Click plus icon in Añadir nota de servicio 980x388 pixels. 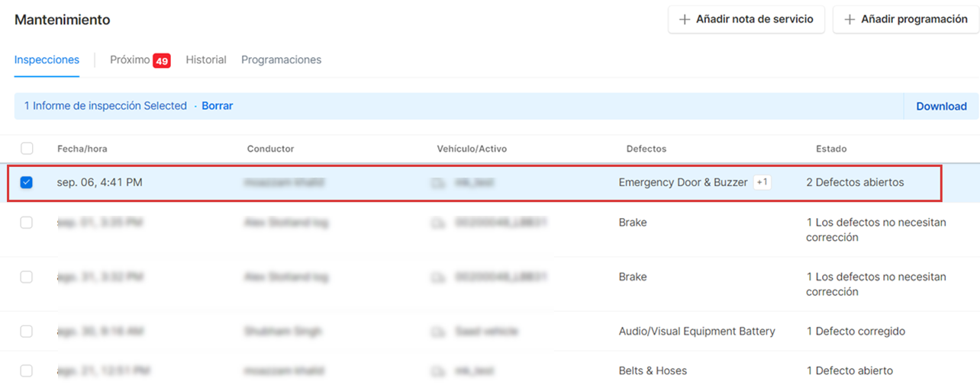(x=685, y=20)
